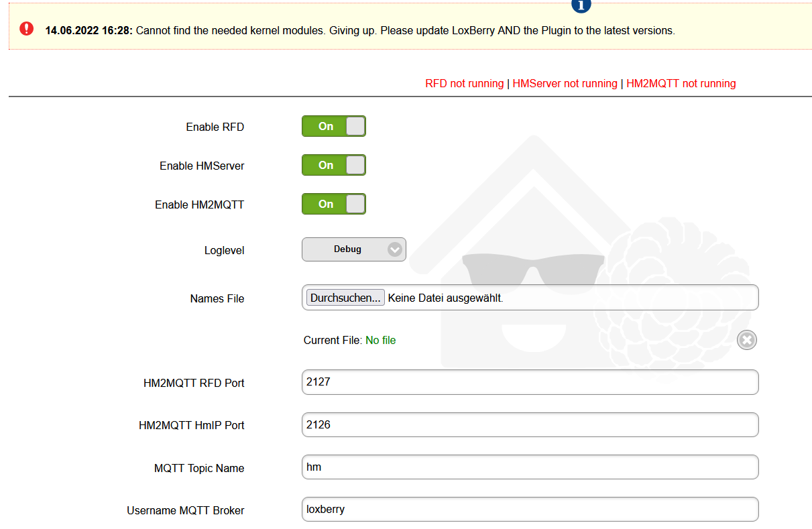Click the red error exclamation icon

pos(26,29)
